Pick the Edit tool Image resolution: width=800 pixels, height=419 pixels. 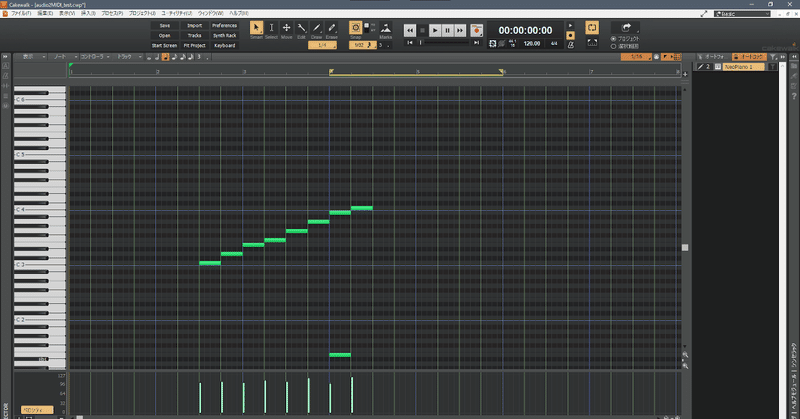302,29
